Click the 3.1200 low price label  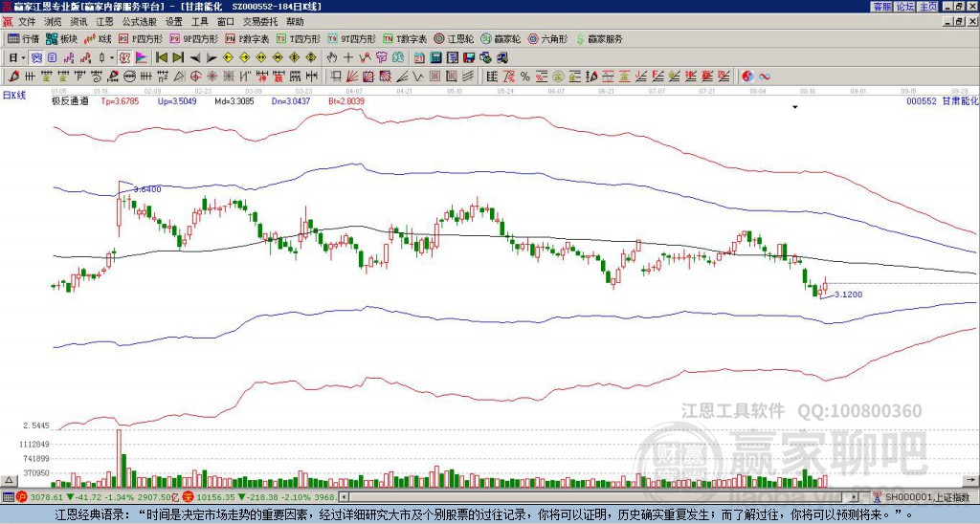(849, 295)
